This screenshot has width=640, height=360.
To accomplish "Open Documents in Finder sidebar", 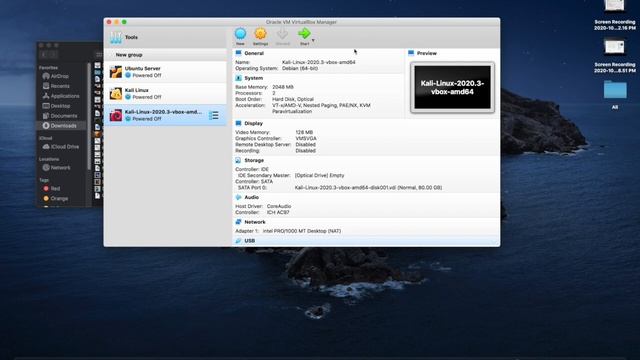I will click(x=63, y=116).
